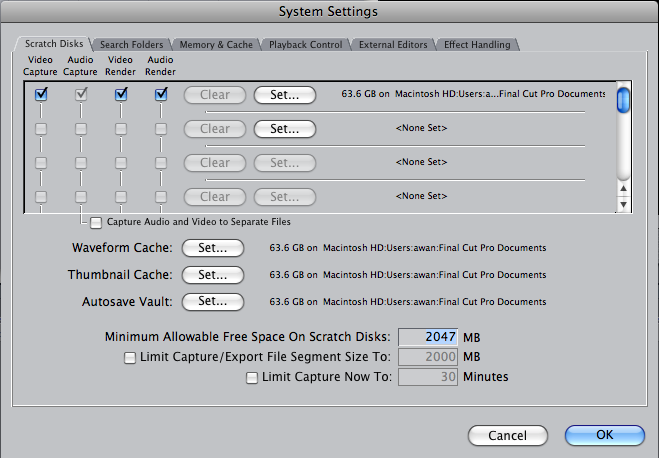Switch to the Search Folders tab

(132, 45)
